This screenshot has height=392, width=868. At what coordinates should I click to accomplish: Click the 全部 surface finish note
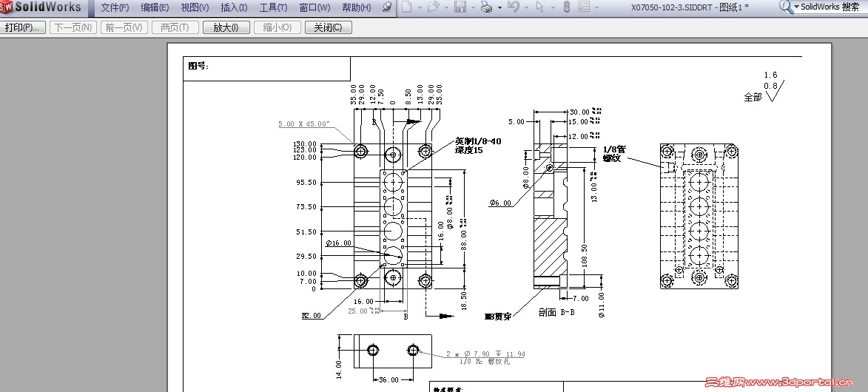(753, 98)
